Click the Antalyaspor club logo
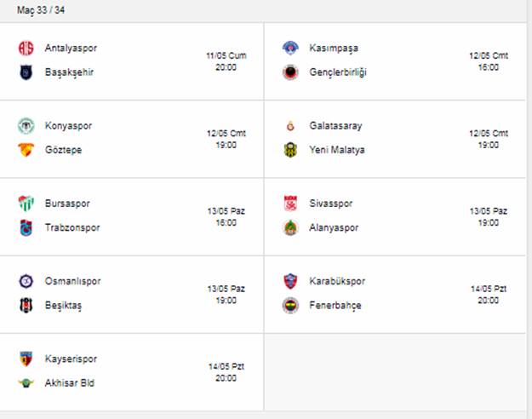Screen dimensions: 532x419 [x=26, y=49]
